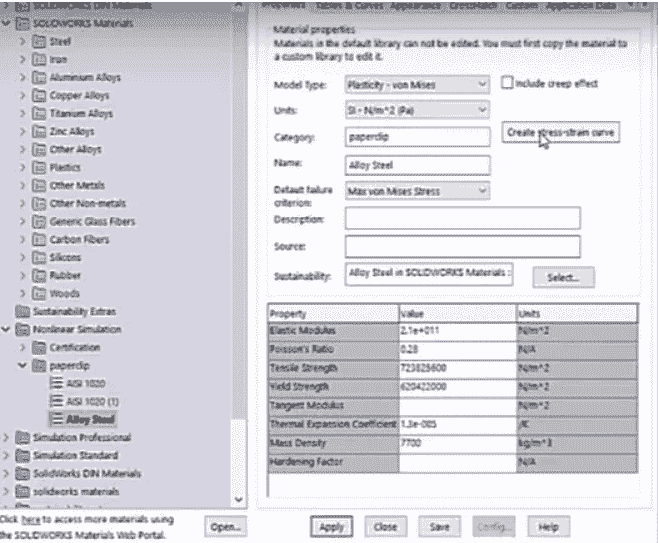Screen dimensions: 658x543
Task: Click the Sustainability Extras library icon
Action: coord(23,311)
